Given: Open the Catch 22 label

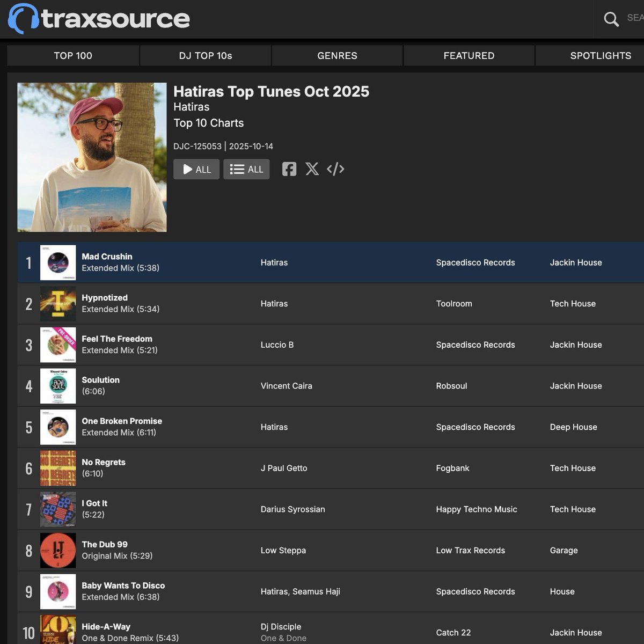Looking at the screenshot, I should point(453,633).
